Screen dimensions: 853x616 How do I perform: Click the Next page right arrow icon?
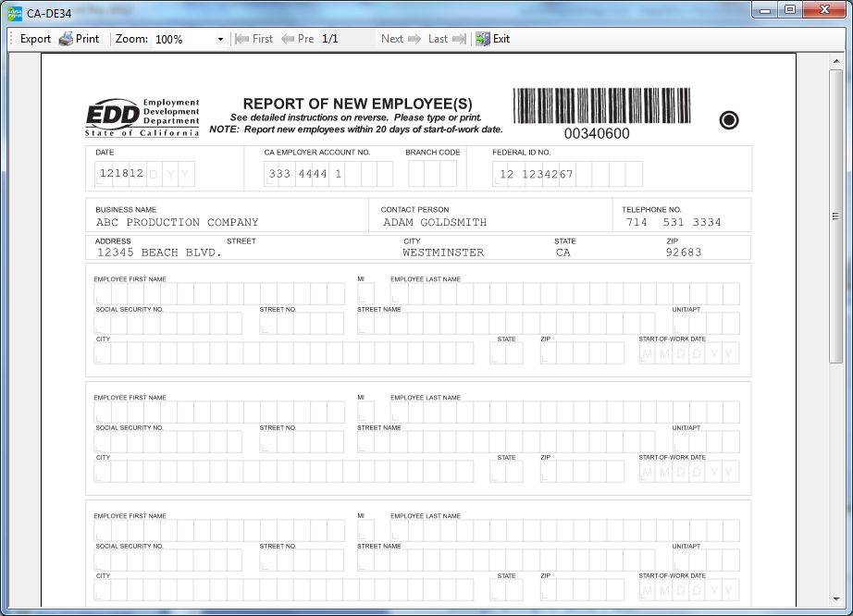point(414,39)
